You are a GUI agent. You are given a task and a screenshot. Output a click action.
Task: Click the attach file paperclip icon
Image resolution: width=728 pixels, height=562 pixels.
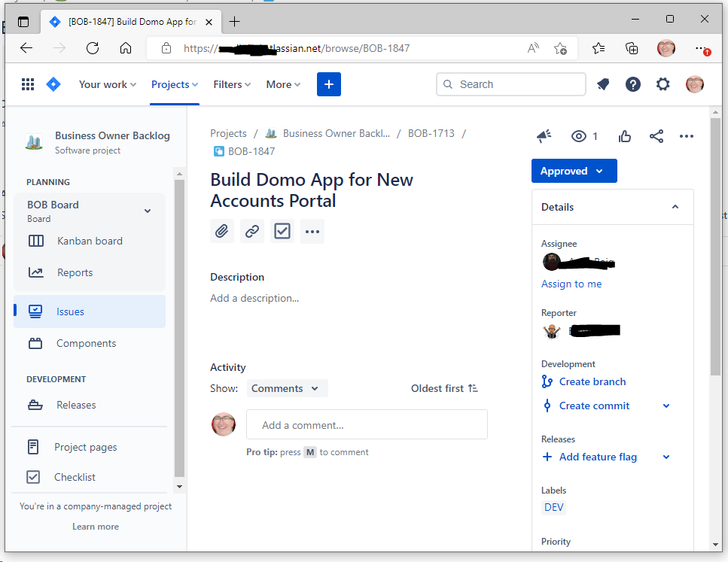222,231
